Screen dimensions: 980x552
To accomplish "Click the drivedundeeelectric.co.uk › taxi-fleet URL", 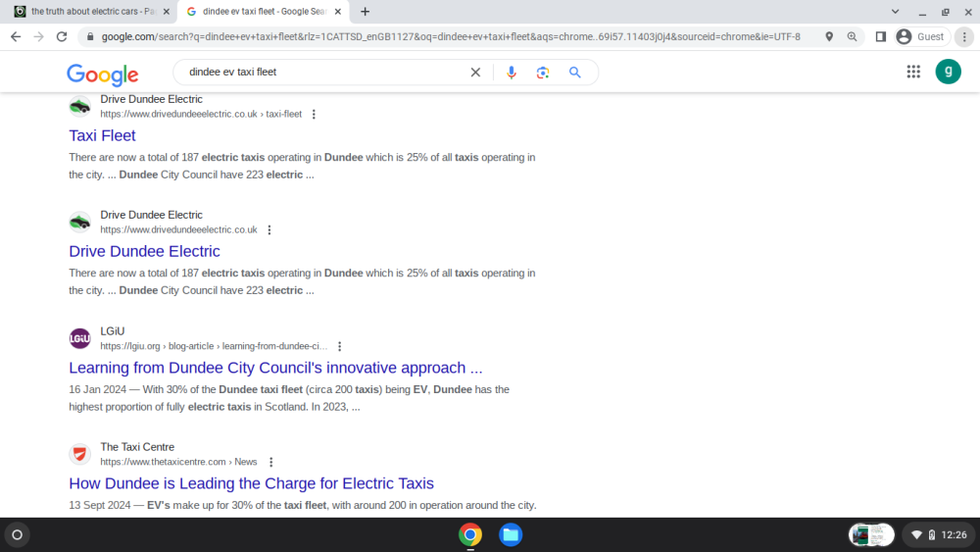I will pos(201,115).
